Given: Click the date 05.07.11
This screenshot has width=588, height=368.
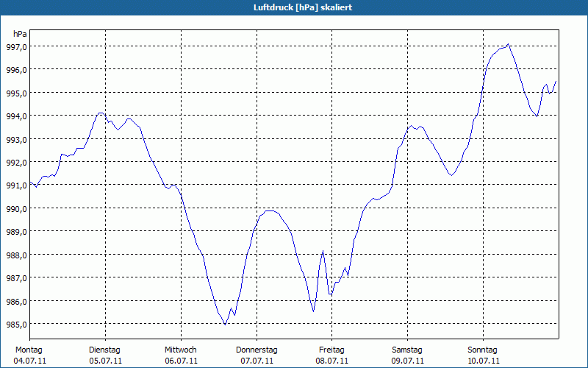Looking at the screenshot, I should coord(105,361).
